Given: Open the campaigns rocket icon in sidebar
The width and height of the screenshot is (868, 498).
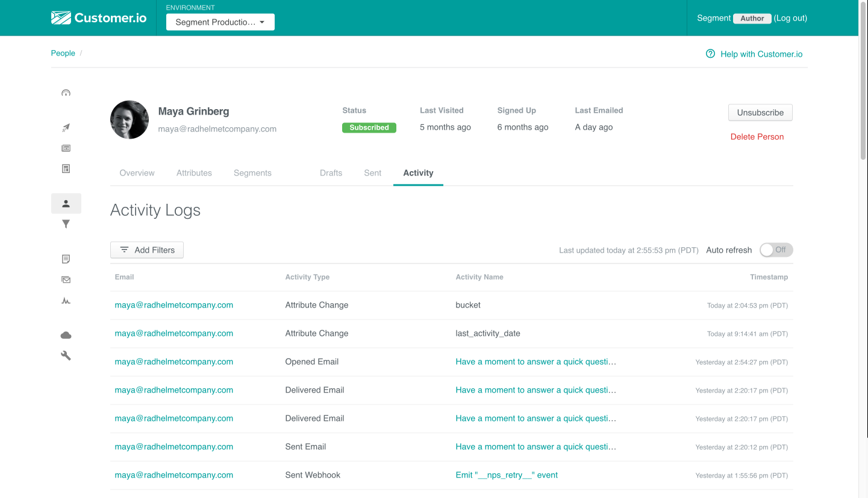Looking at the screenshot, I should [x=66, y=128].
